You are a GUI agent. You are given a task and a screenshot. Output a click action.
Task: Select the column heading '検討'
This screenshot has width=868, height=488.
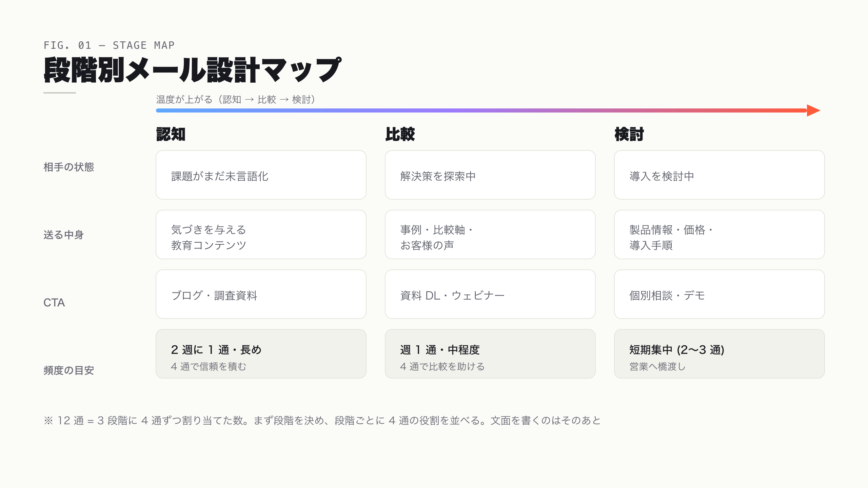(629, 134)
